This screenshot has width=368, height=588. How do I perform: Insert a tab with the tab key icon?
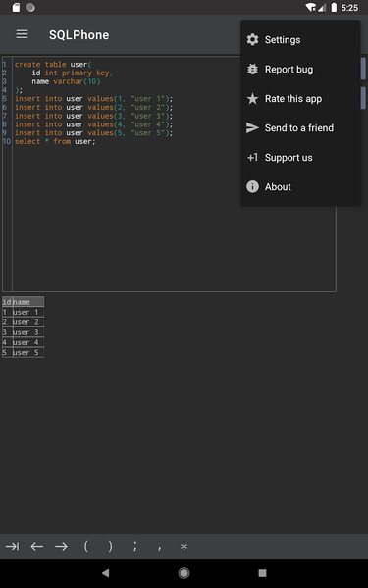pyautogui.click(x=12, y=547)
